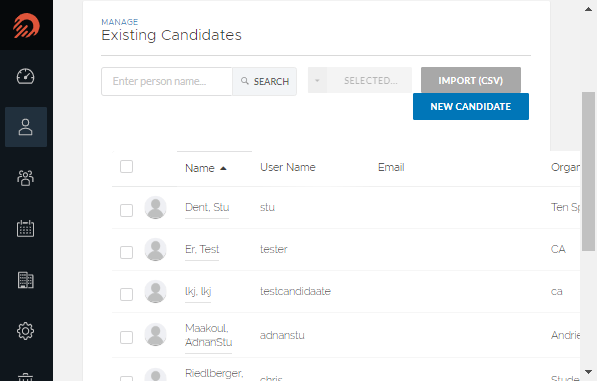
Task: Sort by the Name column arrow
Action: coord(223,168)
